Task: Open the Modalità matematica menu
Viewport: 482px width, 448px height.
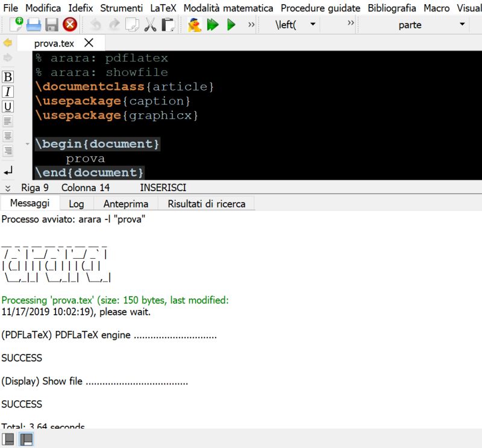Action: tap(228, 8)
